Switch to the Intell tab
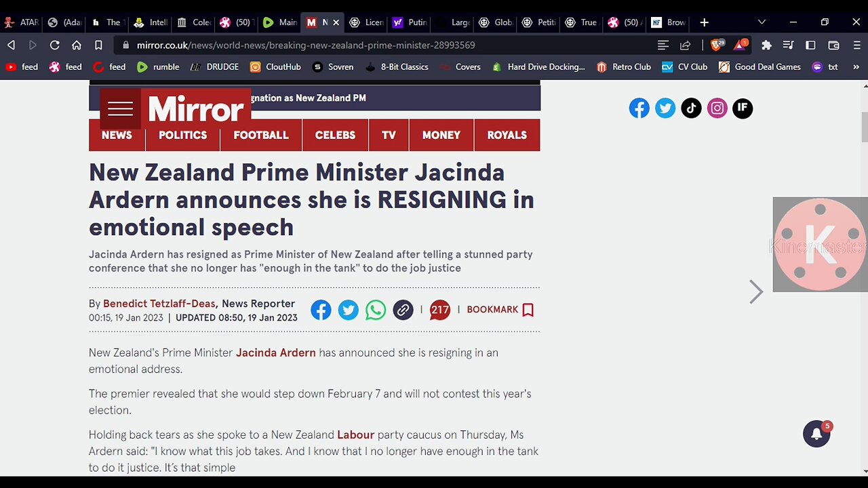 [151, 22]
